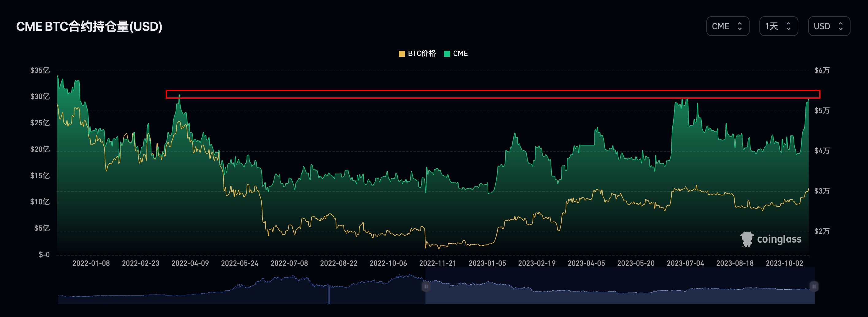The image size is (868, 317).
Task: Click the 2023-07-04 date label
Action: click(686, 263)
